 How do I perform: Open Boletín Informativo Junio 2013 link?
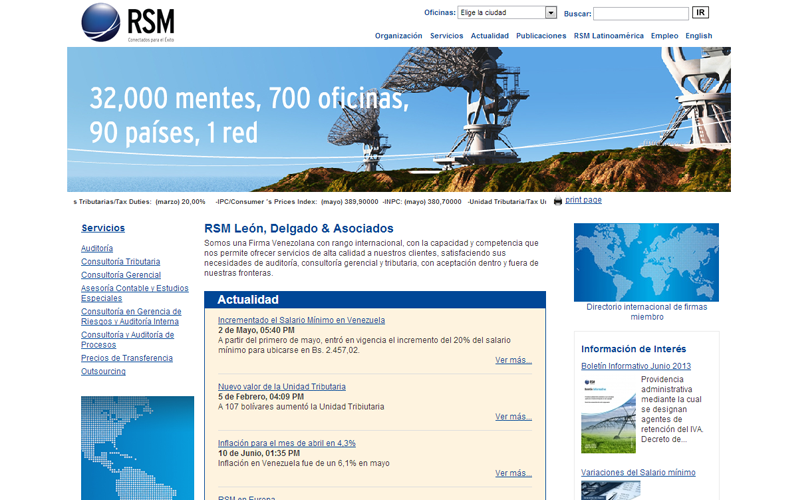pyautogui.click(x=636, y=366)
